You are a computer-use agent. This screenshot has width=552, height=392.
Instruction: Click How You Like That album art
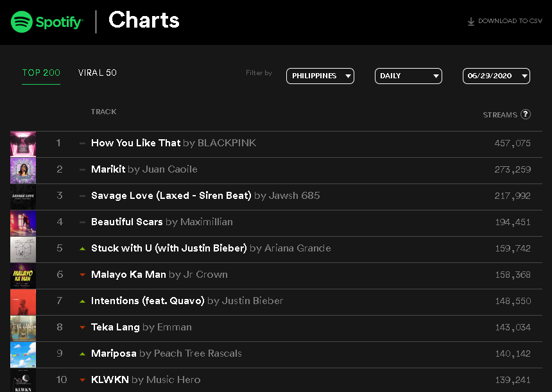point(23,144)
